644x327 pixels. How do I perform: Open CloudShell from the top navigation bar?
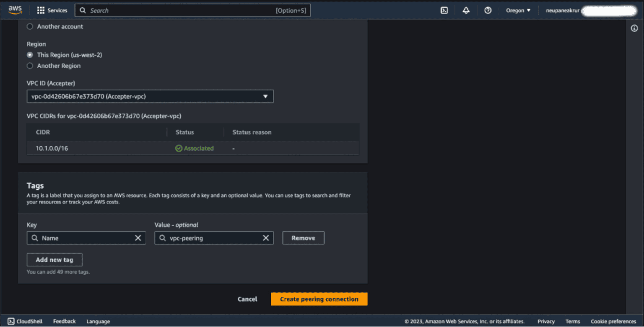click(x=444, y=10)
